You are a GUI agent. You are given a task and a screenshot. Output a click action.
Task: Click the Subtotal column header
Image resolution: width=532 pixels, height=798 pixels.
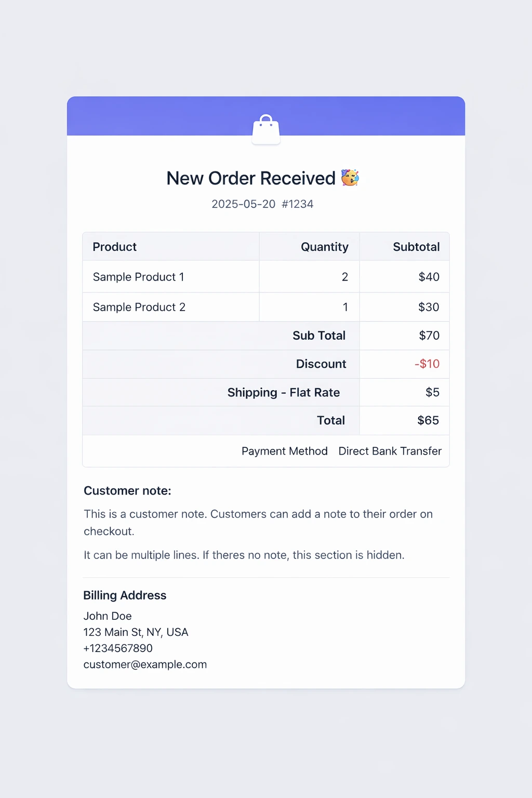tap(416, 247)
